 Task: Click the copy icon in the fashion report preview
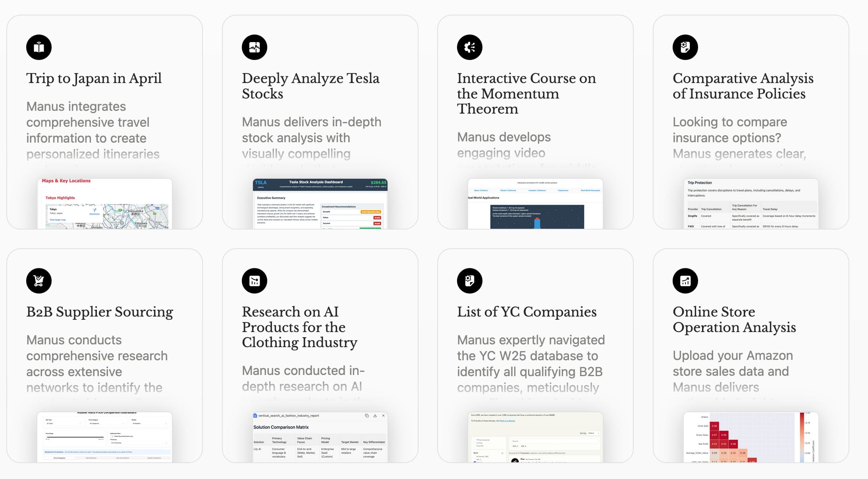pyautogui.click(x=366, y=415)
